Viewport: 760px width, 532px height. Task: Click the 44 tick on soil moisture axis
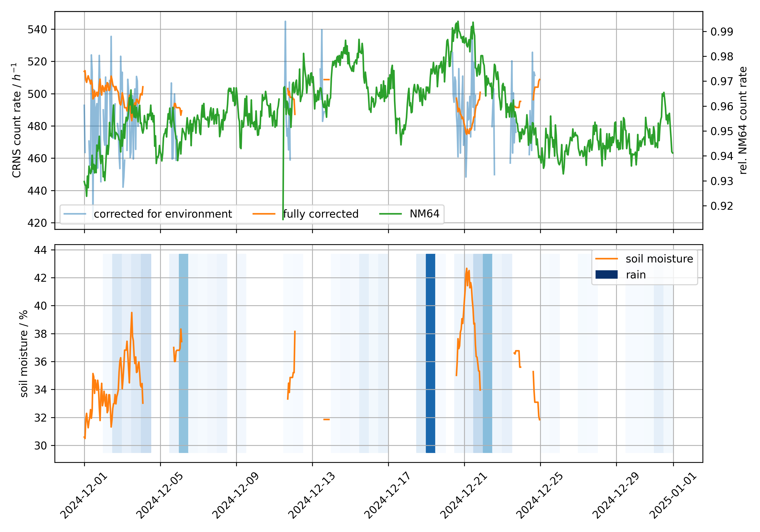click(x=40, y=250)
